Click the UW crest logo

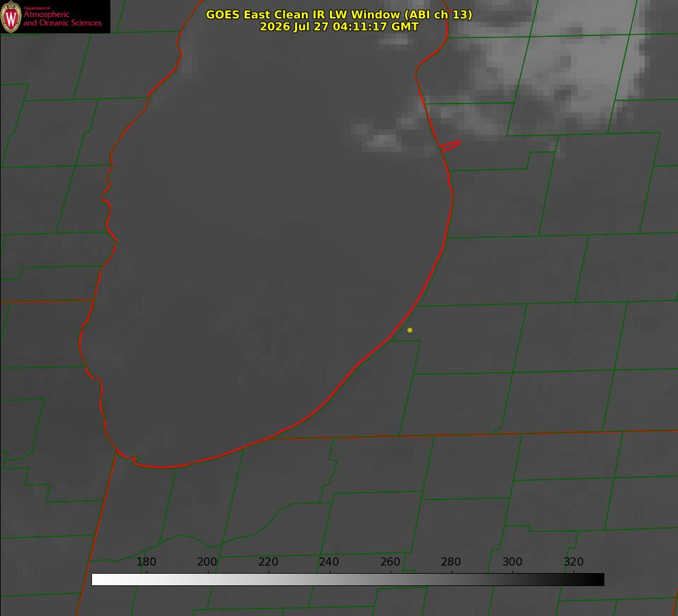(x=11, y=17)
